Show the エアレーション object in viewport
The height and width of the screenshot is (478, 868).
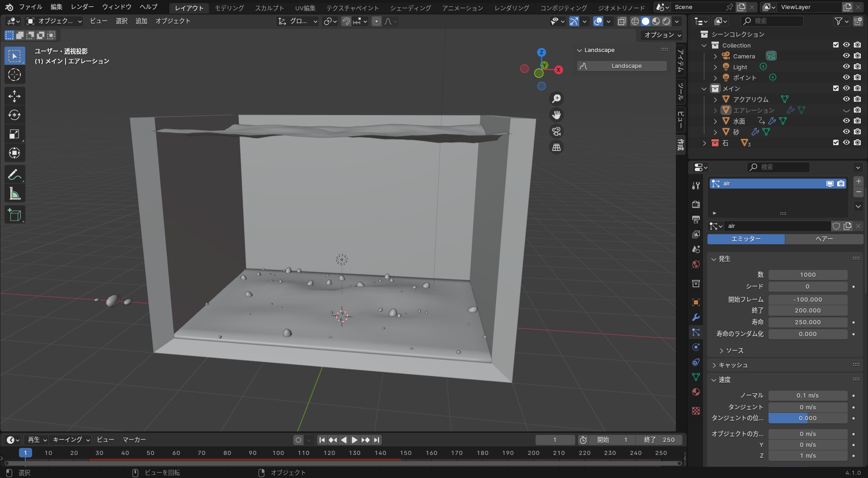point(846,110)
